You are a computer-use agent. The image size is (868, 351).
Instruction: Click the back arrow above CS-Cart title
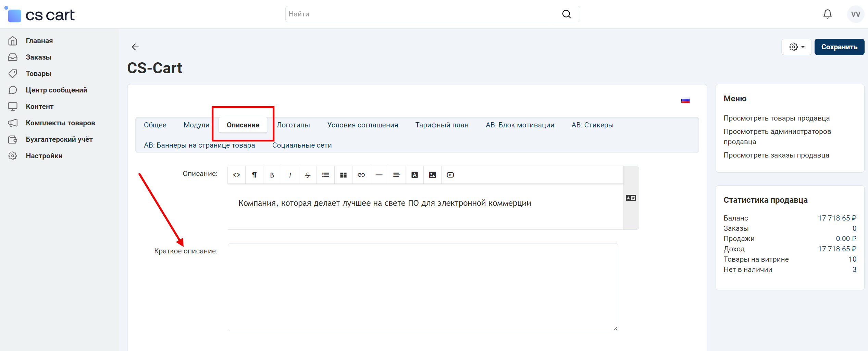pyautogui.click(x=135, y=47)
